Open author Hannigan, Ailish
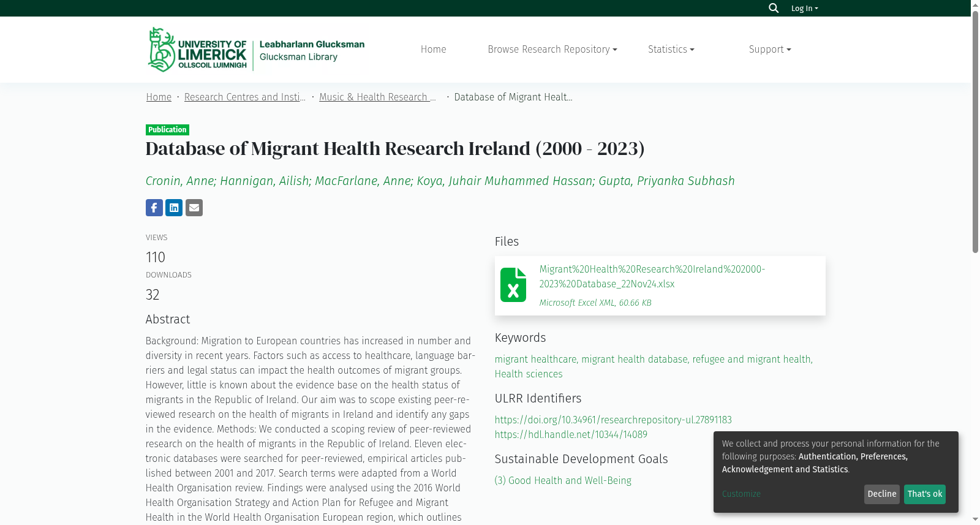The image size is (980, 525). pos(265,181)
